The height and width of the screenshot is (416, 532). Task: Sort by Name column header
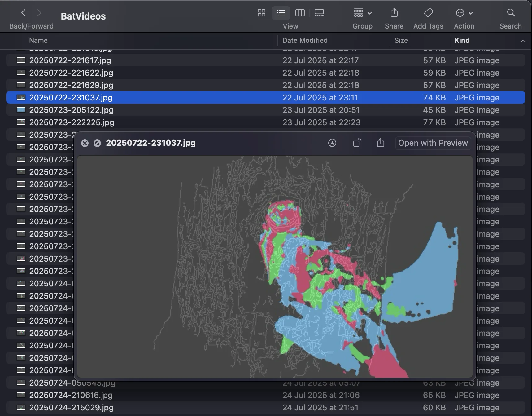click(x=38, y=40)
